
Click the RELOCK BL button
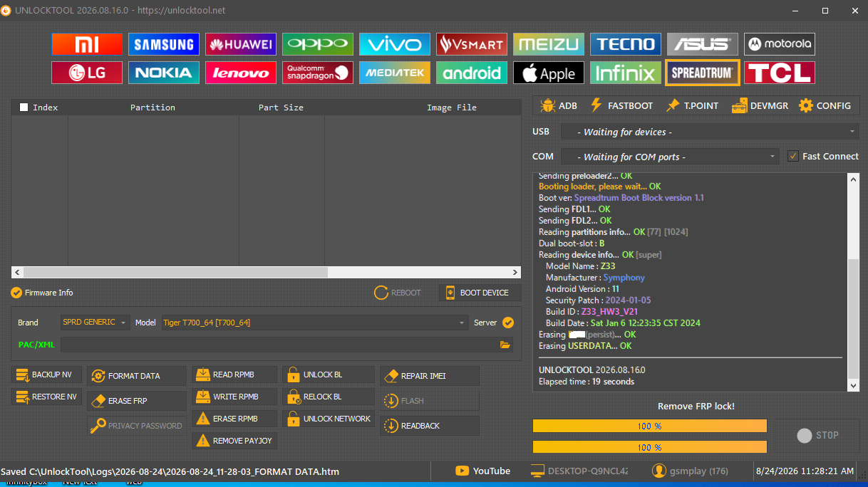[329, 397]
